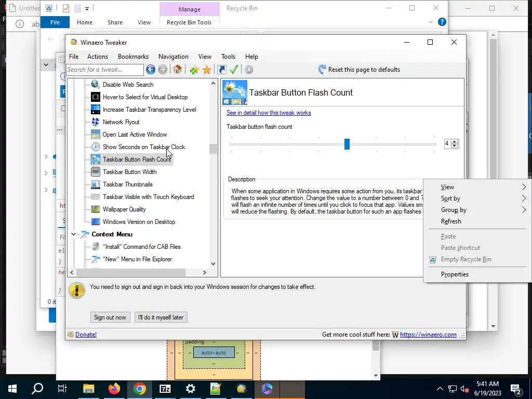Click the muted volume tray icon
Screen dimensions: 532x399
464,389
